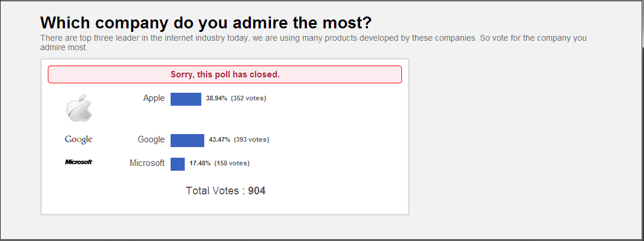Click the 904 total votes number
Viewport: 644px width, 241px height.
[x=257, y=191]
